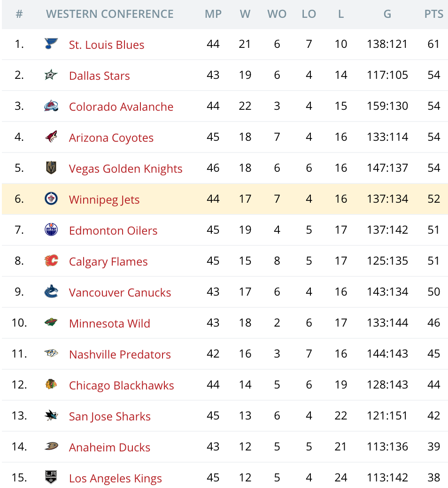This screenshot has height=488, width=448.
Task: Click the Arizona Coyotes logo icon
Action: pyautogui.click(x=51, y=137)
